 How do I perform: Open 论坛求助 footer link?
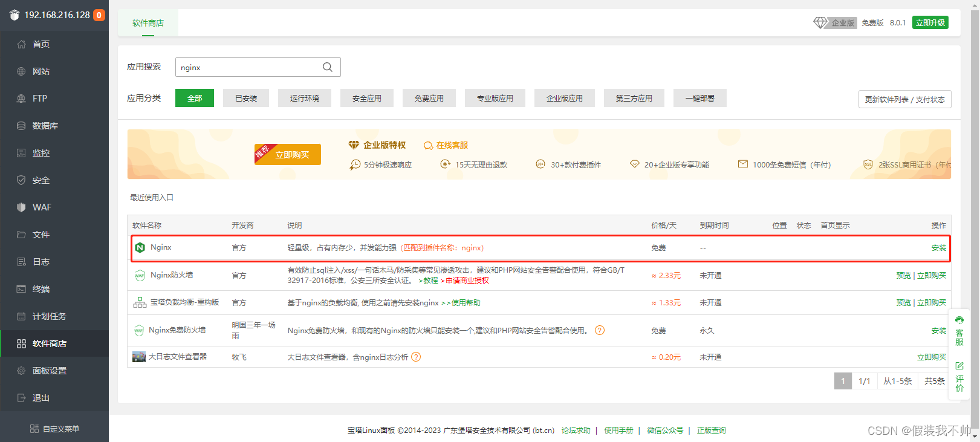576,431
